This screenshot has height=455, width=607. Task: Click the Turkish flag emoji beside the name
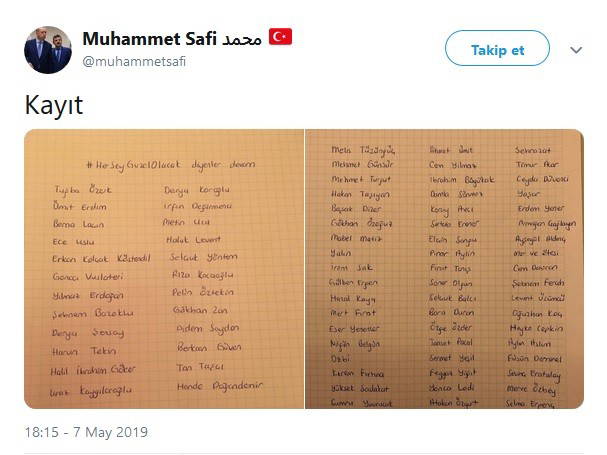(x=280, y=38)
